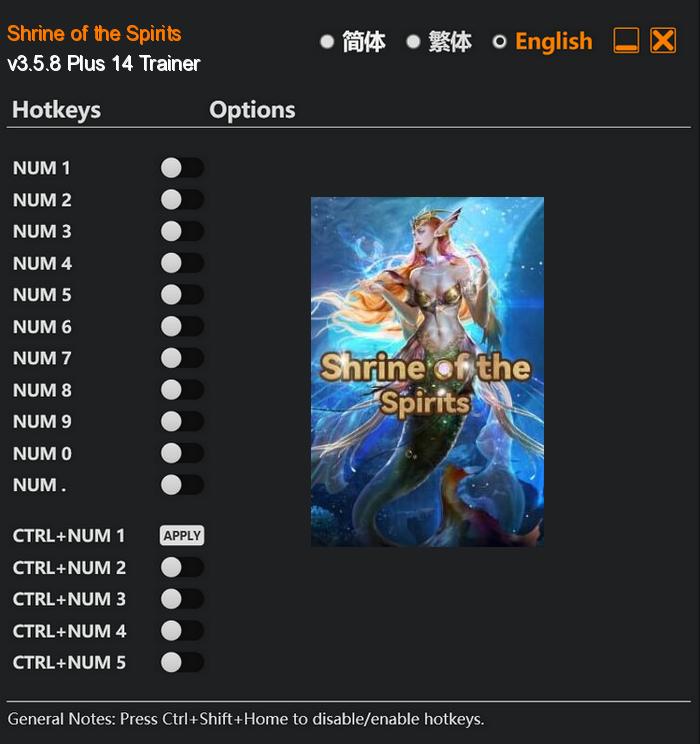Toggle the CTRL+NUM 4 switch
This screenshot has width=700, height=744.
tap(182, 631)
